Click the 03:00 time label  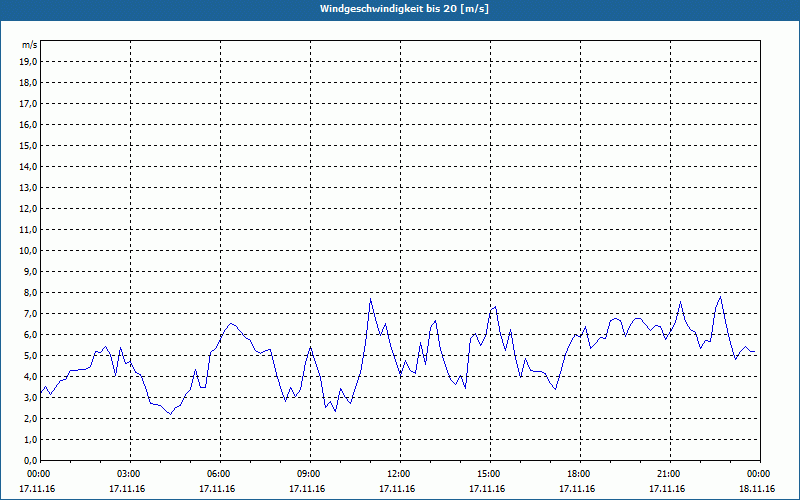click(x=130, y=474)
